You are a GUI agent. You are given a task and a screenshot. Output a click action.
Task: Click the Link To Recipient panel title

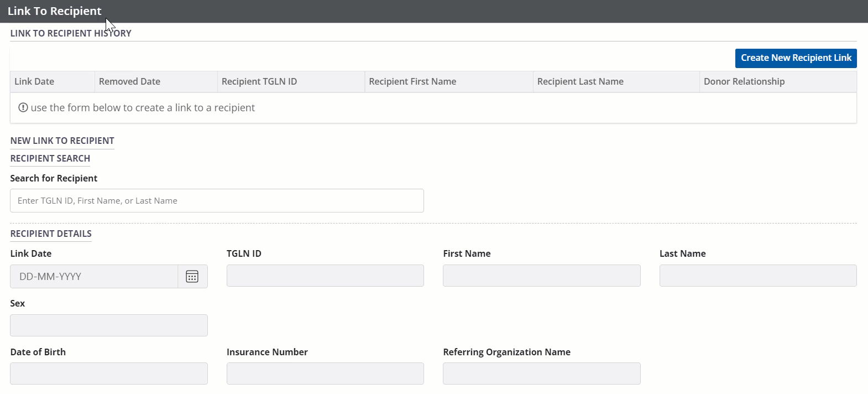click(x=55, y=11)
